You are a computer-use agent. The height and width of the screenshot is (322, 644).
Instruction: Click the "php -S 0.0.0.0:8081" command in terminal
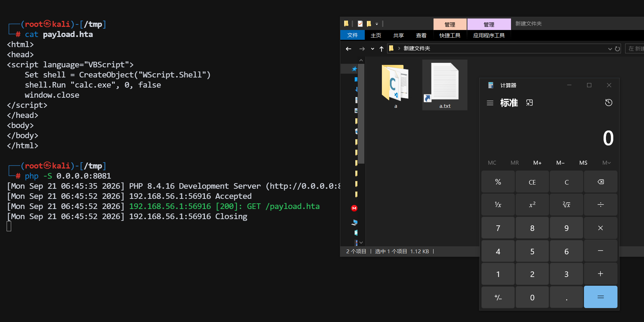coord(68,176)
